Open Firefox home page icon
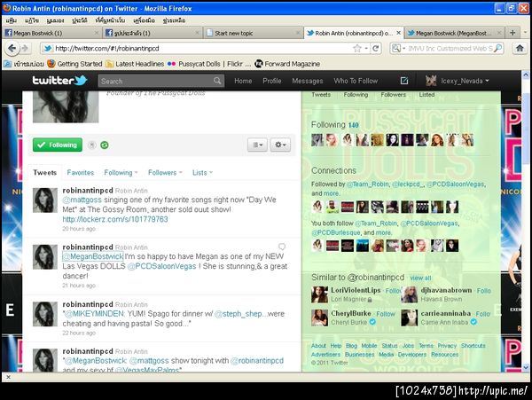The height and width of the screenshot is (400, 532). coord(520,48)
